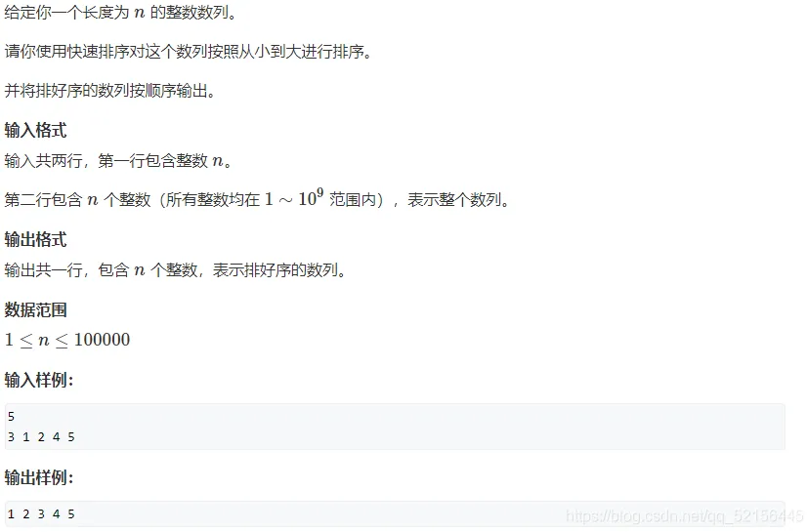Click inside the input sample code block
The height and width of the screenshot is (532, 807).
[395, 427]
